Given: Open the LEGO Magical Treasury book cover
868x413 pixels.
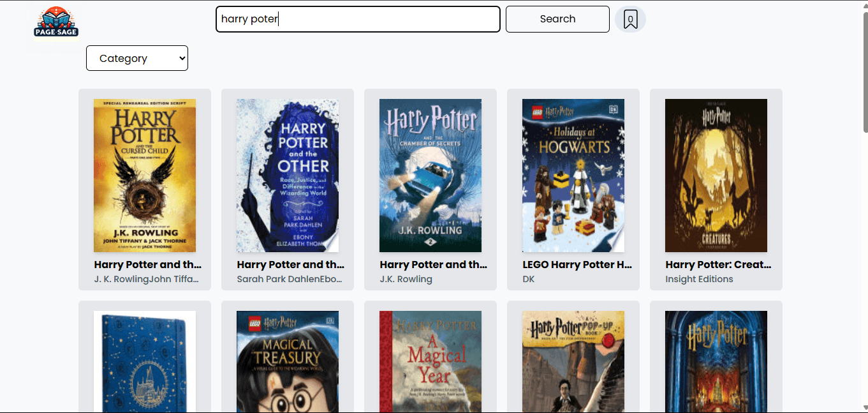Looking at the screenshot, I should click(x=288, y=361).
